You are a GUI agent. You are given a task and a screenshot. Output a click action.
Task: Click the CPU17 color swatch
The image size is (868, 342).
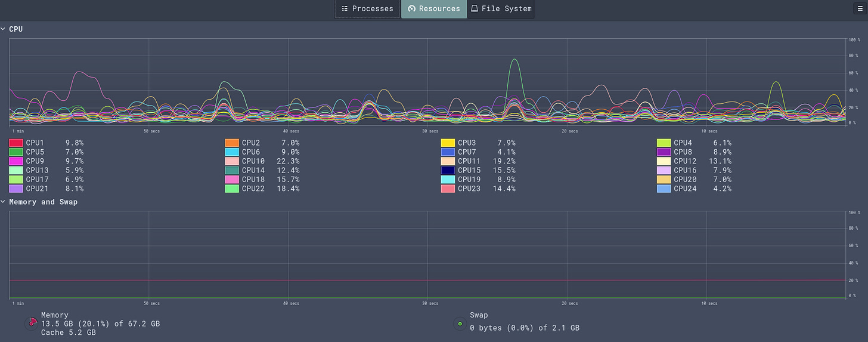16,179
